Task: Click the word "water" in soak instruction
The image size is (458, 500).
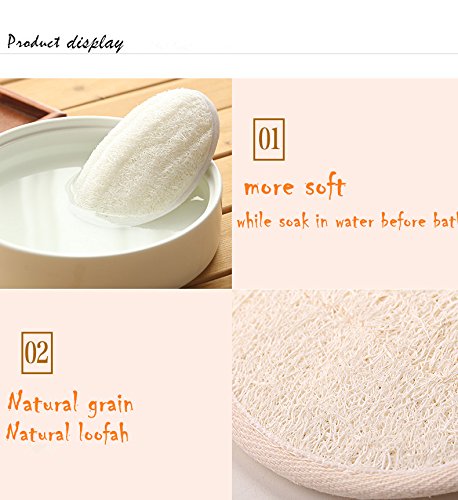Action: click(355, 221)
